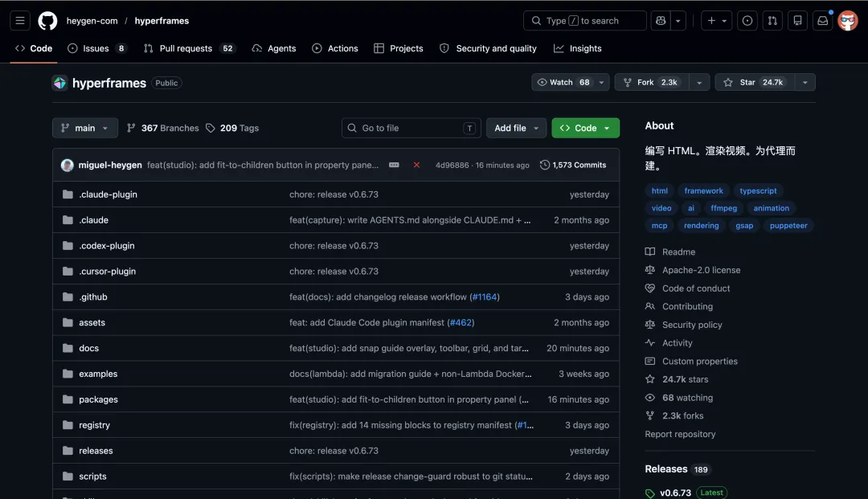Screen dimensions: 868x499
Task: Open the assets folder
Action: click(x=92, y=322)
